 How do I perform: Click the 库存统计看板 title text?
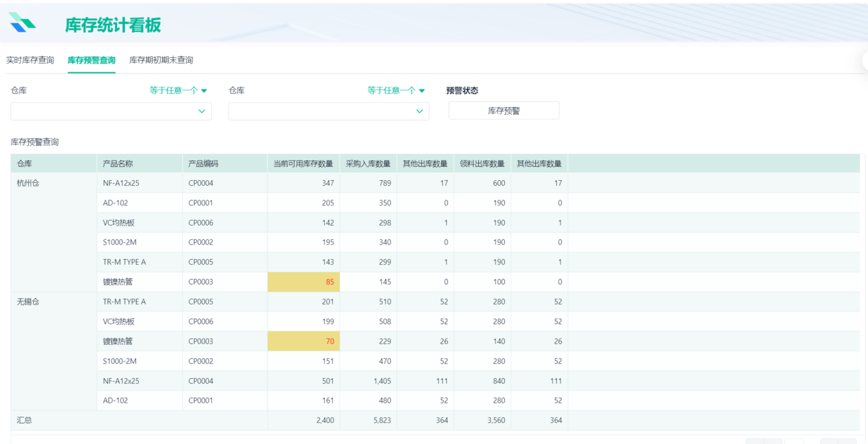click(113, 25)
